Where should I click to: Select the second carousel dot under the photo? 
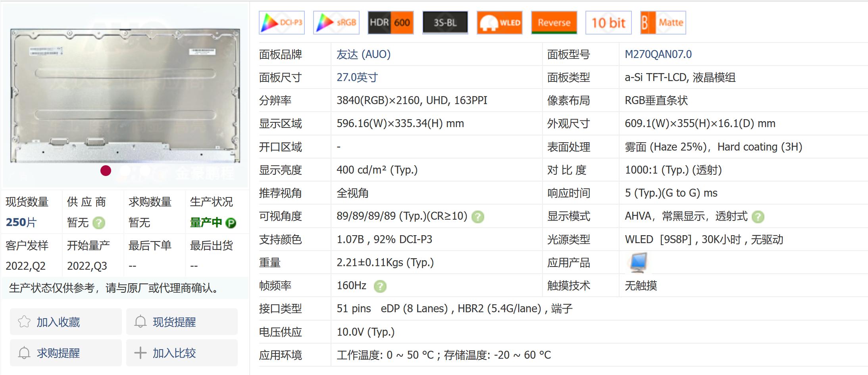click(125, 171)
